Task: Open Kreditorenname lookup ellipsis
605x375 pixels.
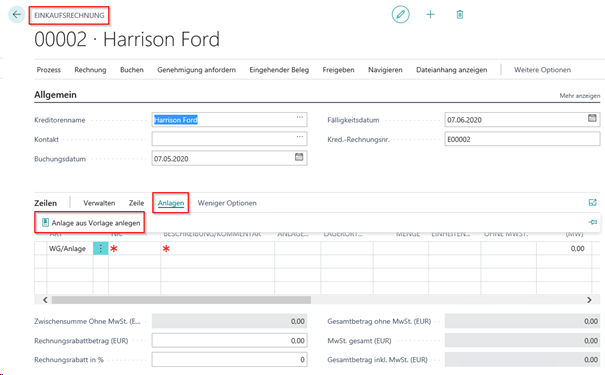Action: pos(300,117)
